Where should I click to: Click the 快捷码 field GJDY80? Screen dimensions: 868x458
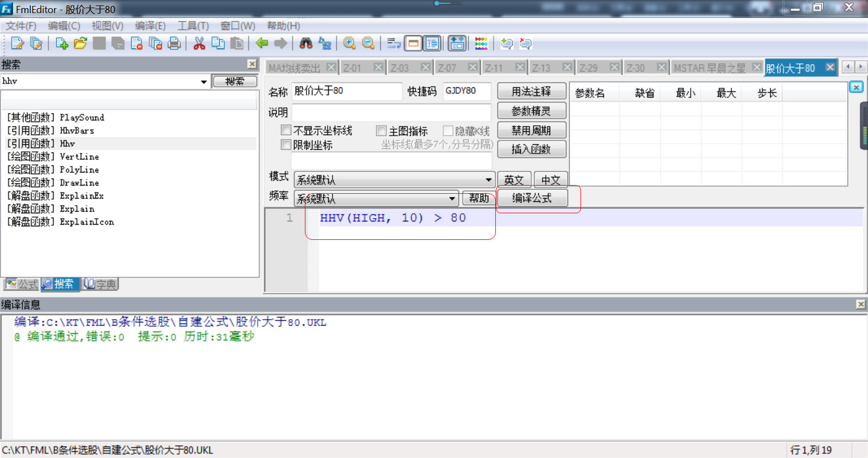click(x=467, y=91)
